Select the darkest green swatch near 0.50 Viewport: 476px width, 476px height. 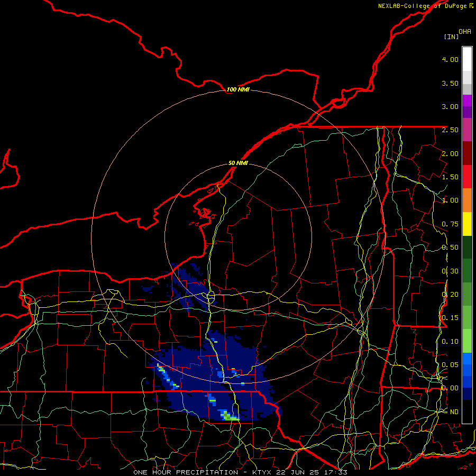[x=467, y=247]
